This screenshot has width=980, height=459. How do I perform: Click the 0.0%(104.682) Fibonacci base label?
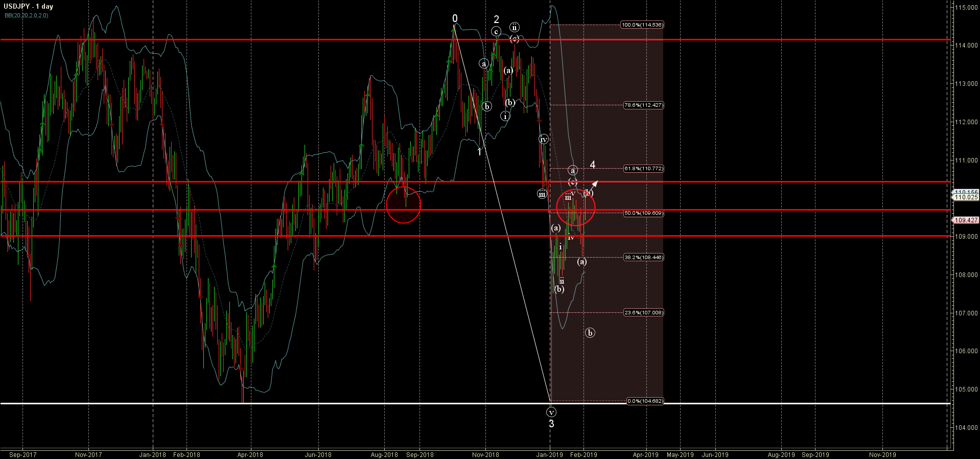(x=645, y=401)
